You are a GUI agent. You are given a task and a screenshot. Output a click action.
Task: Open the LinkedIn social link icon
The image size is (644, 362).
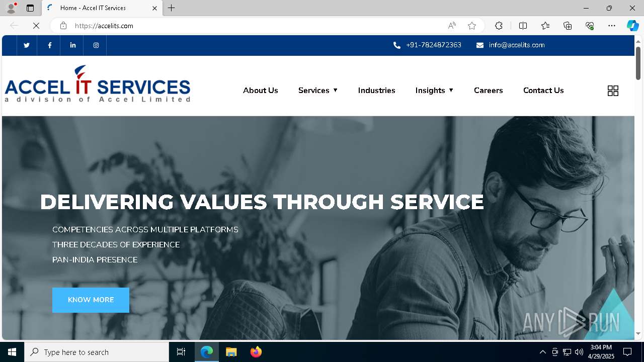[x=73, y=45]
